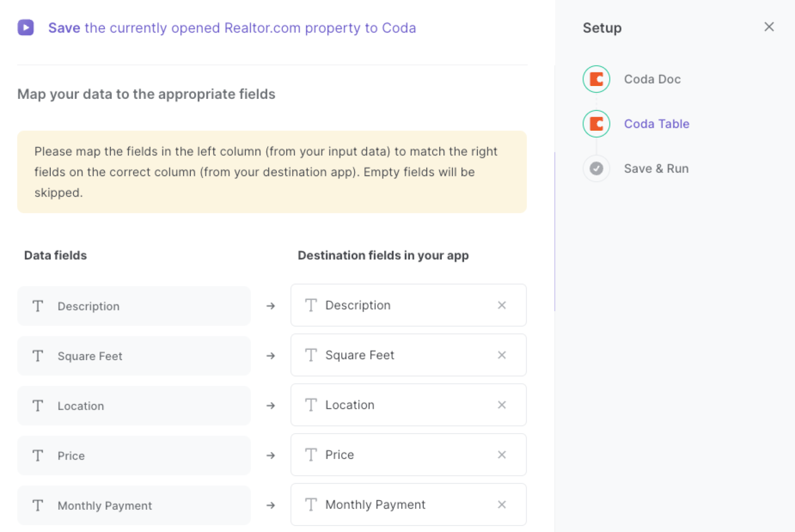Go to the Save & Run step
The width and height of the screenshot is (795, 532).
656,168
